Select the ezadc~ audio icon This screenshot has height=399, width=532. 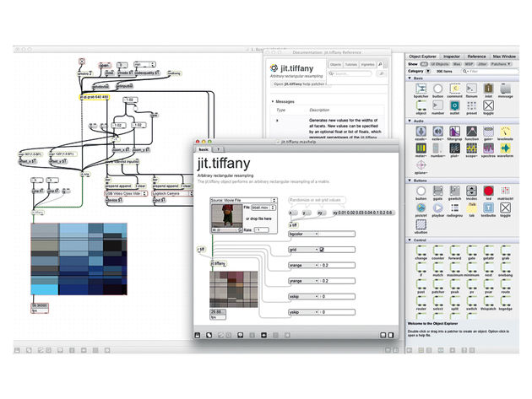(x=421, y=132)
